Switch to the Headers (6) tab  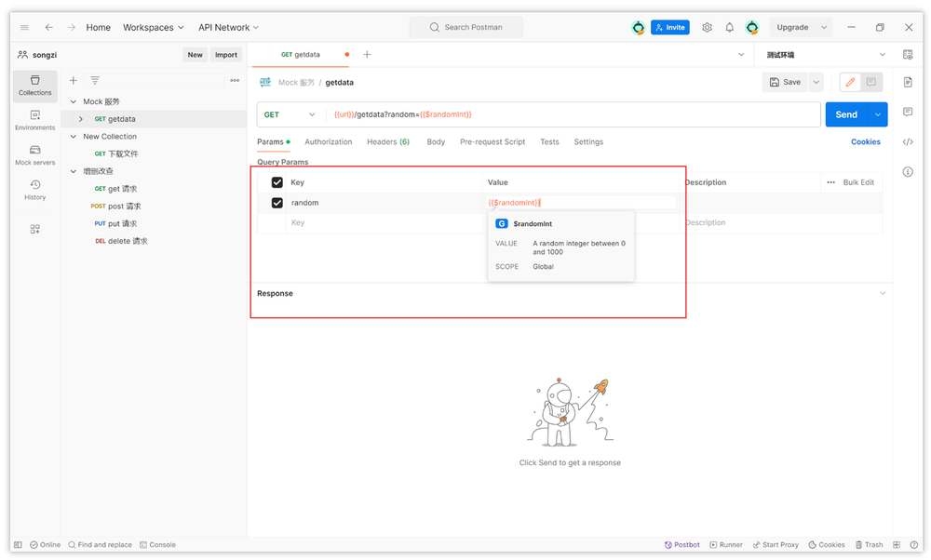coord(388,141)
